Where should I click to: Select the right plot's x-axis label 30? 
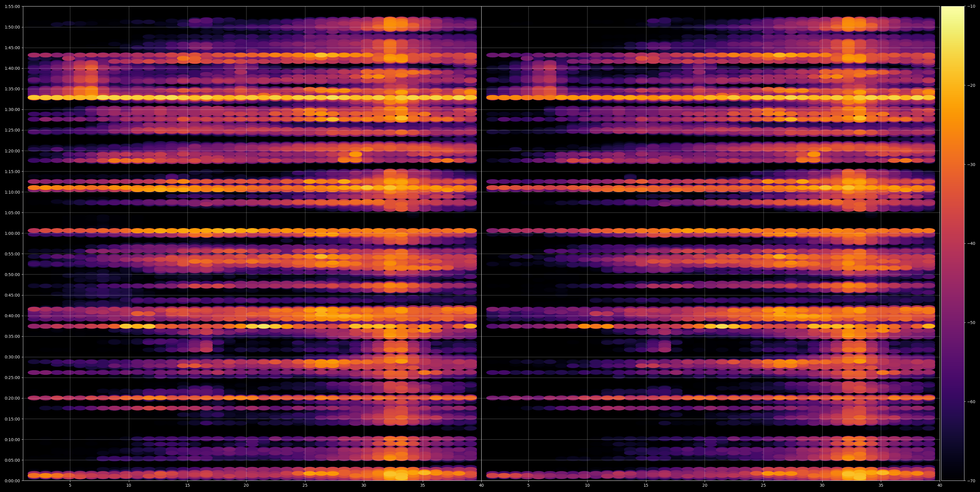(x=822, y=486)
